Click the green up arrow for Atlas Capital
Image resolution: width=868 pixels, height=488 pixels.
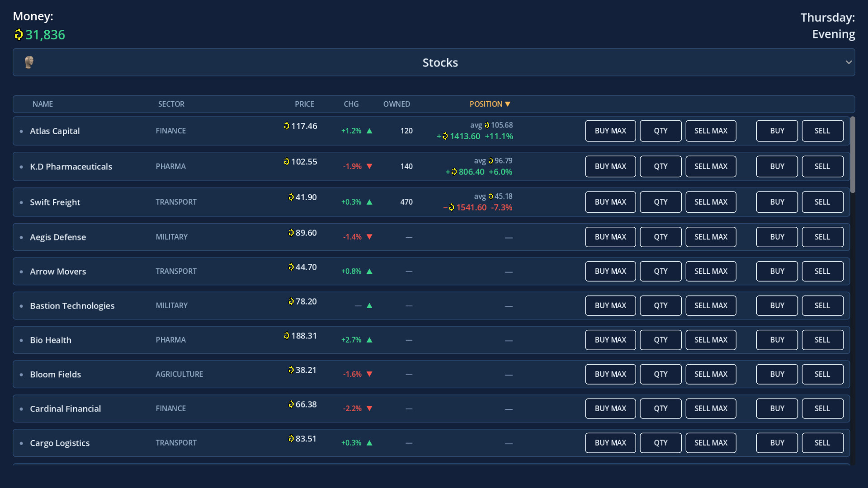(x=369, y=131)
